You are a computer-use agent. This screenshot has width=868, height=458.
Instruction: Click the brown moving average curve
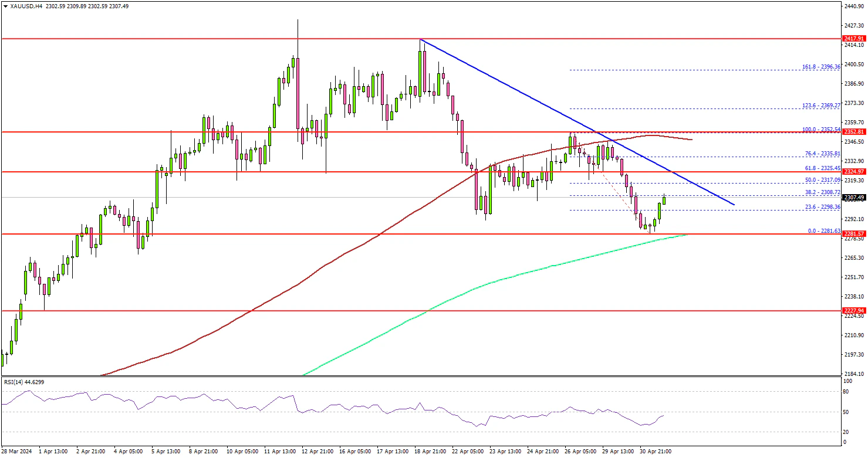point(293,285)
